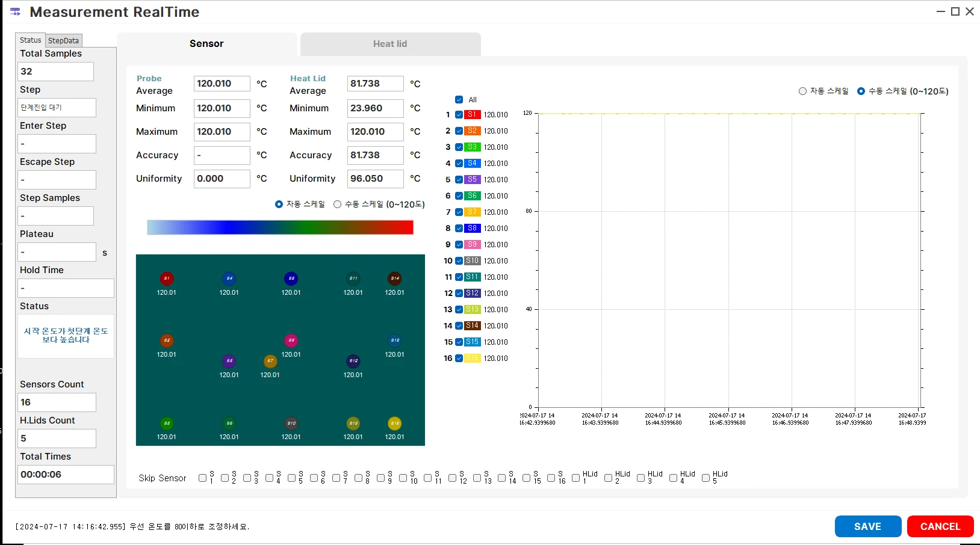The width and height of the screenshot is (980, 545).
Task: Click the orange S2 sensor dot on the heat map
Action: (167, 340)
